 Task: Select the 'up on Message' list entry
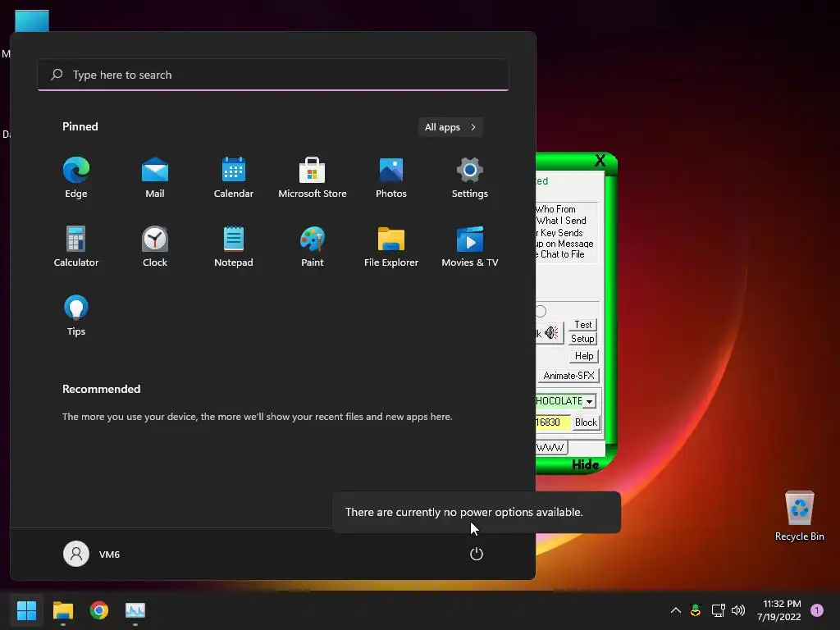point(564,243)
